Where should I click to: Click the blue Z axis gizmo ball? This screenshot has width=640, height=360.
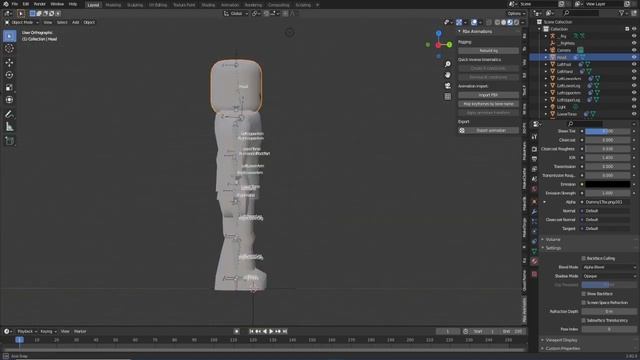coord(438,33)
